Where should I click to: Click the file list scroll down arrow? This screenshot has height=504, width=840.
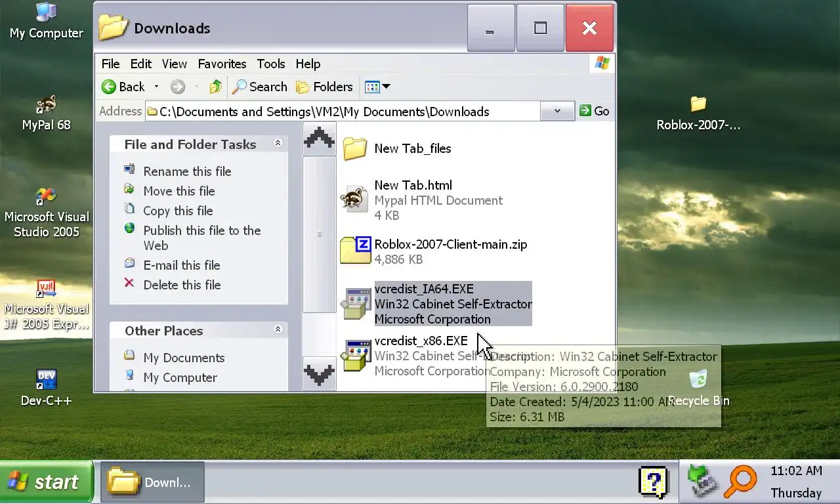click(319, 374)
